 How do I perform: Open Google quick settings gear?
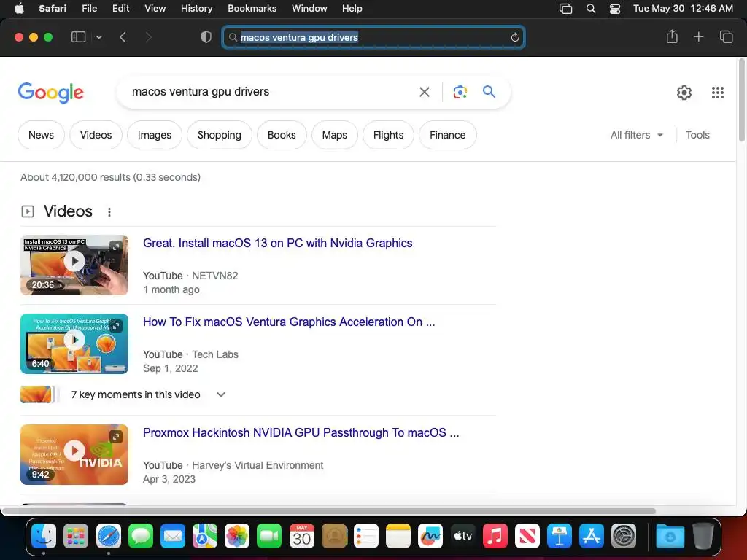point(684,93)
